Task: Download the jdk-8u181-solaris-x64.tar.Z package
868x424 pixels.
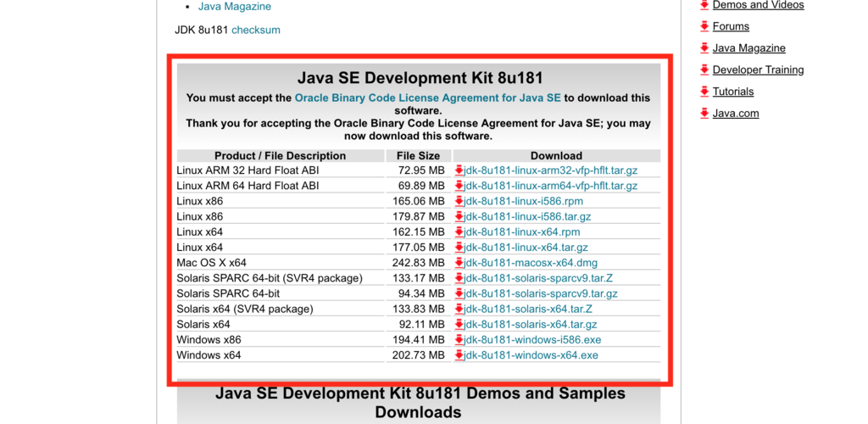Action: coord(528,309)
